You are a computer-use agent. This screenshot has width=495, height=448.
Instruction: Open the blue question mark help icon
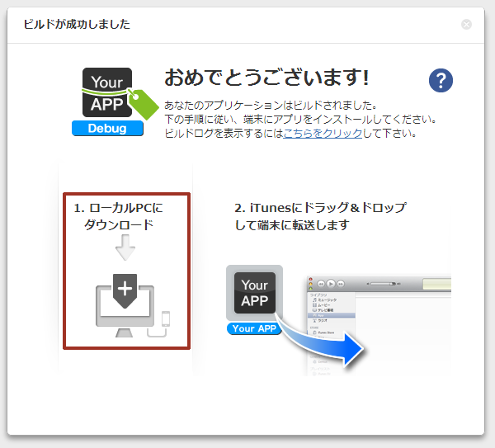(x=441, y=80)
